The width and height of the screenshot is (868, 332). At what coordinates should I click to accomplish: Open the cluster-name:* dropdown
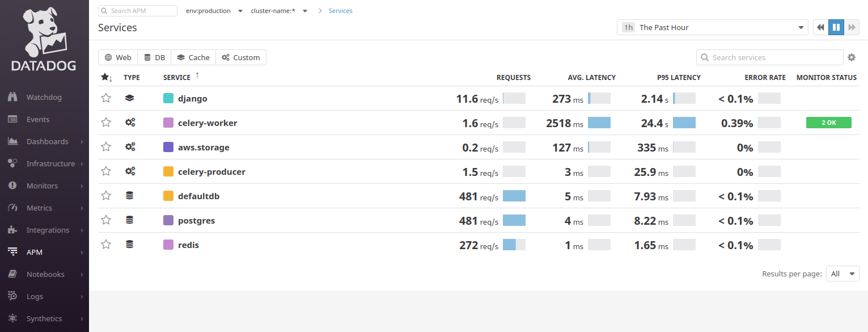pos(279,11)
